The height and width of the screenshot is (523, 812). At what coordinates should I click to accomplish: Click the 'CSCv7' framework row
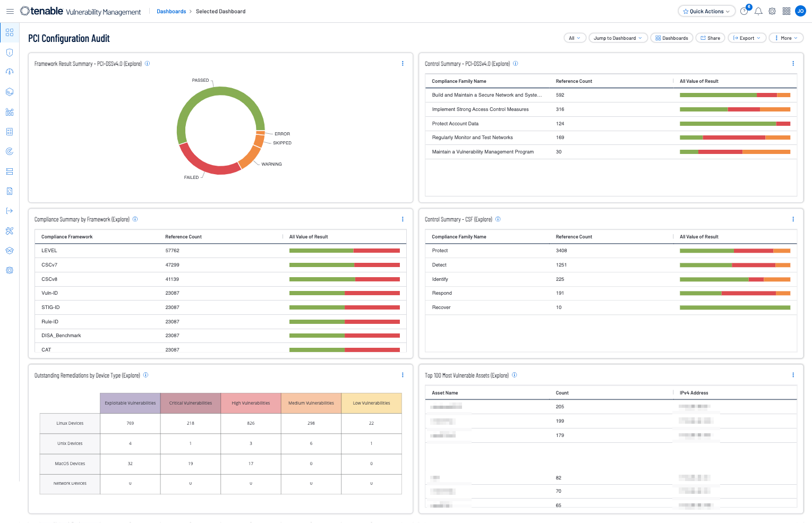(x=220, y=265)
